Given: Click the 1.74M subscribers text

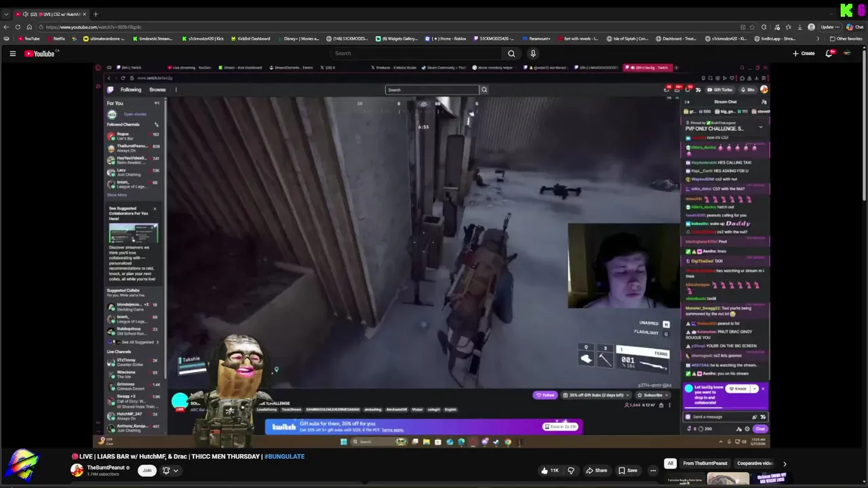Looking at the screenshot, I should 102,474.
